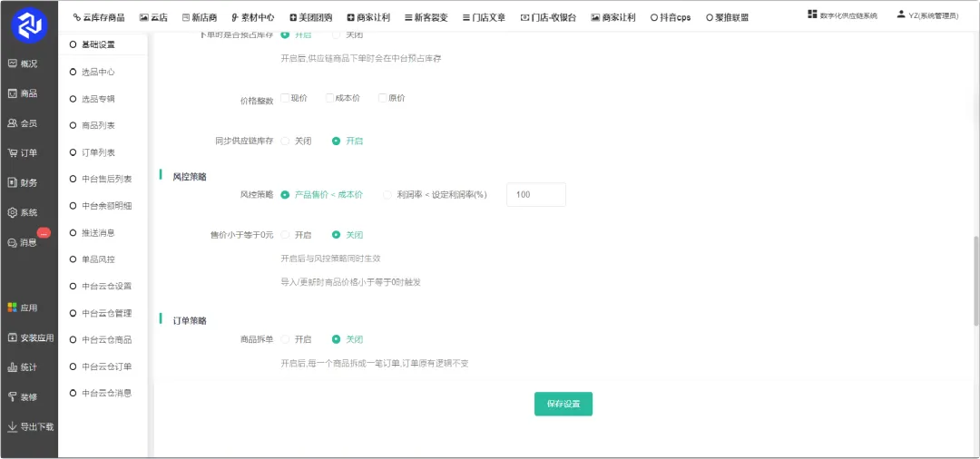Open 导出下载 export downloads

pos(31,427)
